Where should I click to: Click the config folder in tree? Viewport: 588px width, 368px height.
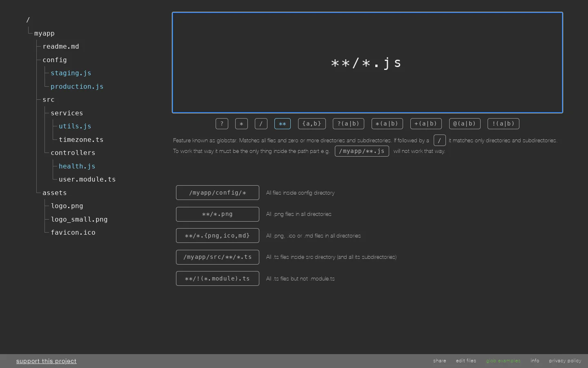click(55, 60)
